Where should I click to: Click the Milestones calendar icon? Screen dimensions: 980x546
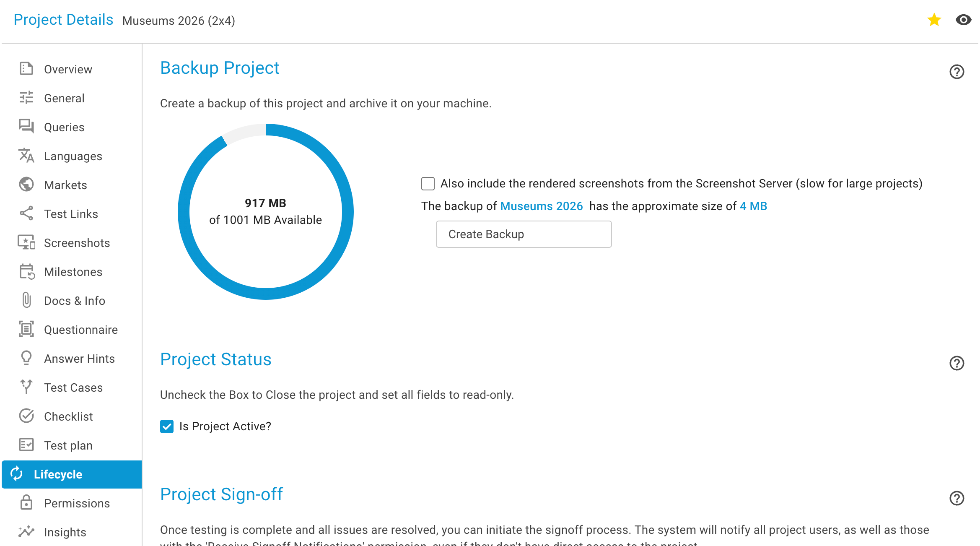tap(26, 271)
